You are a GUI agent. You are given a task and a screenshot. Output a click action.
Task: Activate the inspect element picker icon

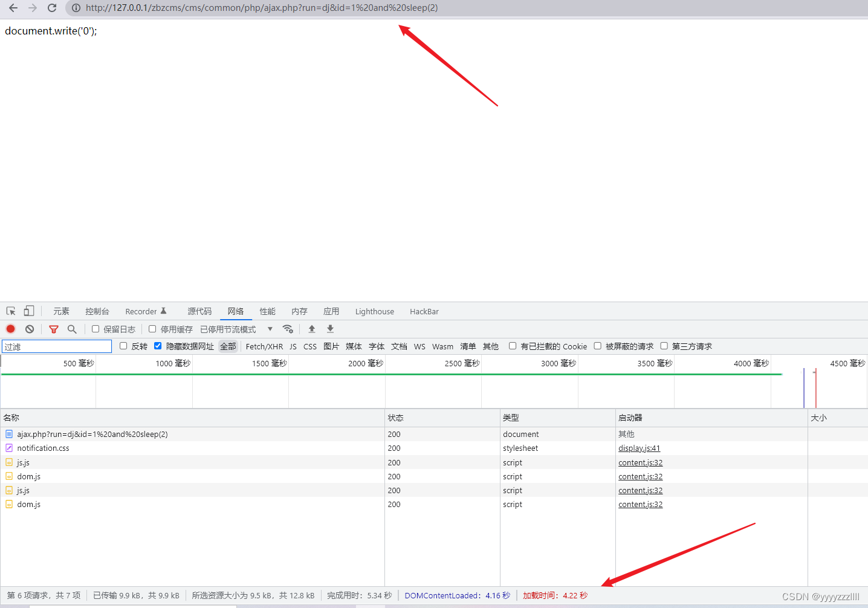click(11, 311)
